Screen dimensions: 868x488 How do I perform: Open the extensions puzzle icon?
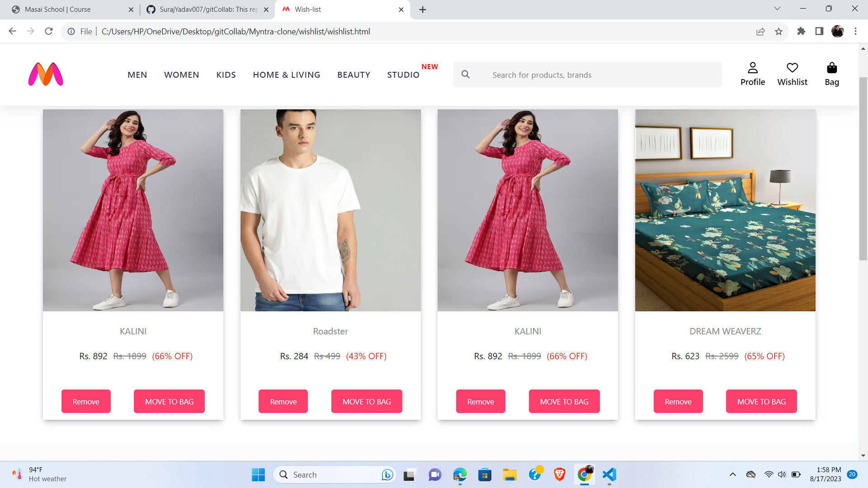click(x=801, y=31)
